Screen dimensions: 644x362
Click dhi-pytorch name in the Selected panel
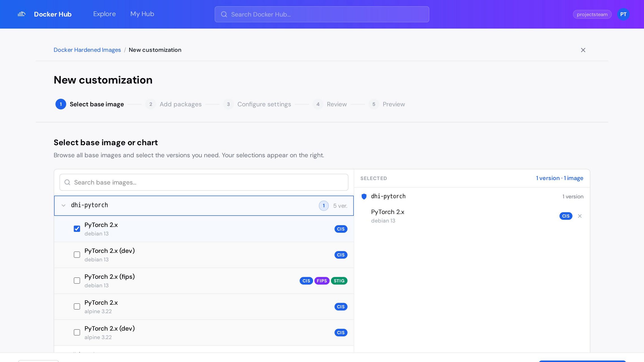pyautogui.click(x=388, y=196)
